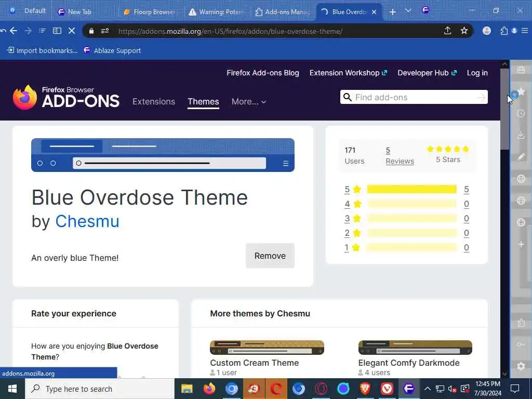Viewport: 532px width, 399px height.
Task: Open sidebar settings gear icon
Action: pos(521,366)
